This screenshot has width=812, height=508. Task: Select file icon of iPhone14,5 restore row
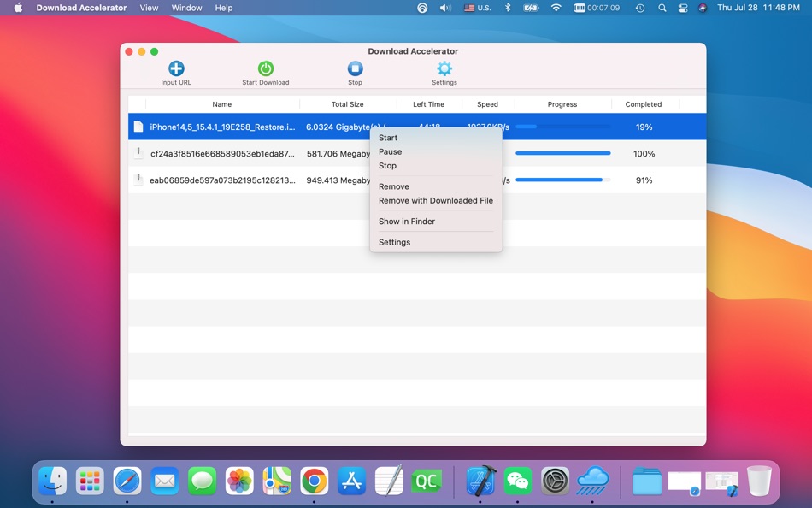tap(138, 127)
